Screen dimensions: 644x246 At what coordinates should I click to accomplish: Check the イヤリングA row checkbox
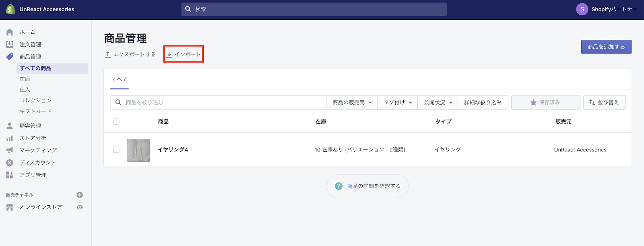116,150
